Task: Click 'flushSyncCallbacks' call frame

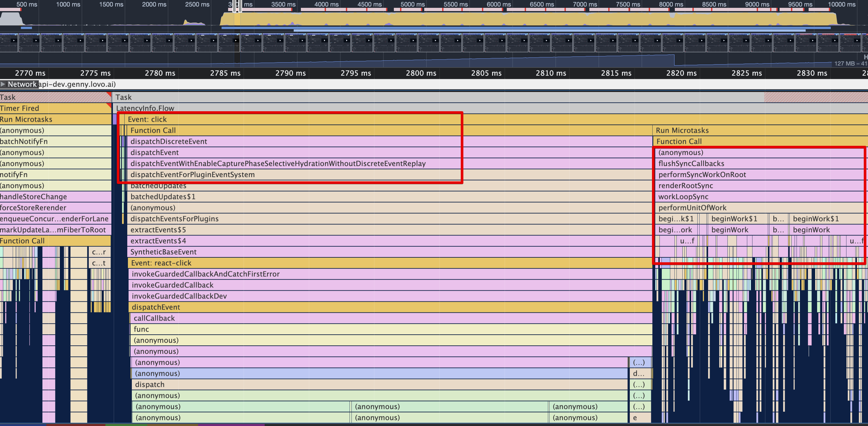Action: point(691,164)
